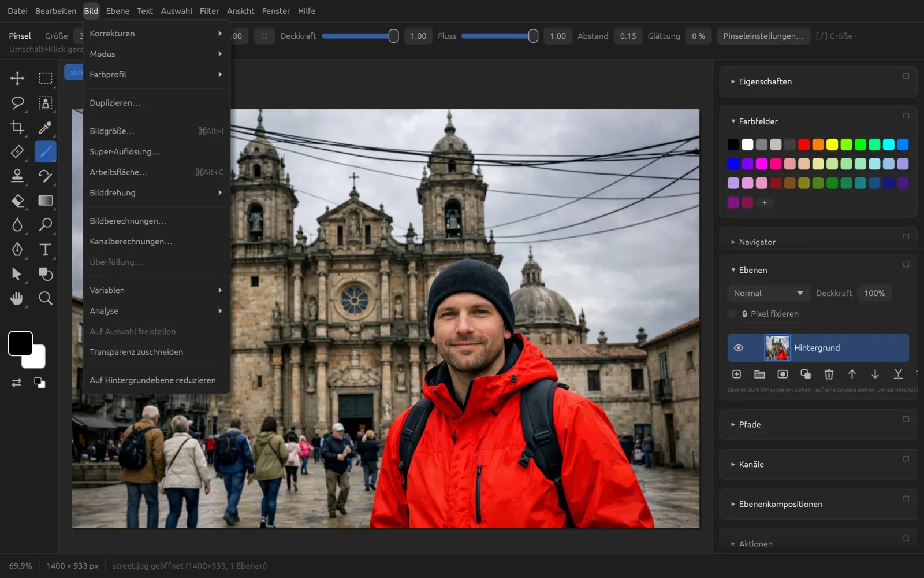Toggle the Eigenschaften panel corner box

[906, 76]
